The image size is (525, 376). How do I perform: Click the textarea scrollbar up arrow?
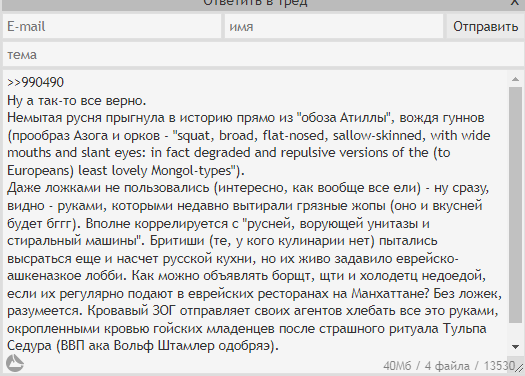click(x=516, y=79)
